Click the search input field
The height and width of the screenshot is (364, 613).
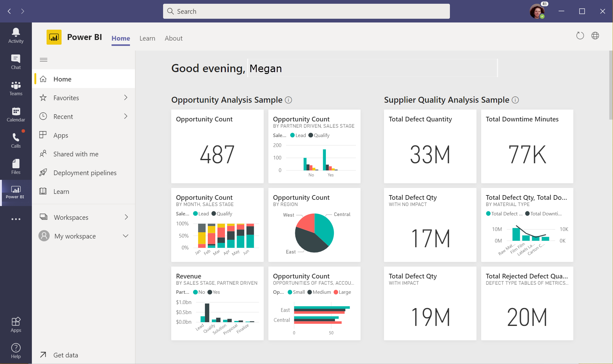pyautogui.click(x=306, y=11)
